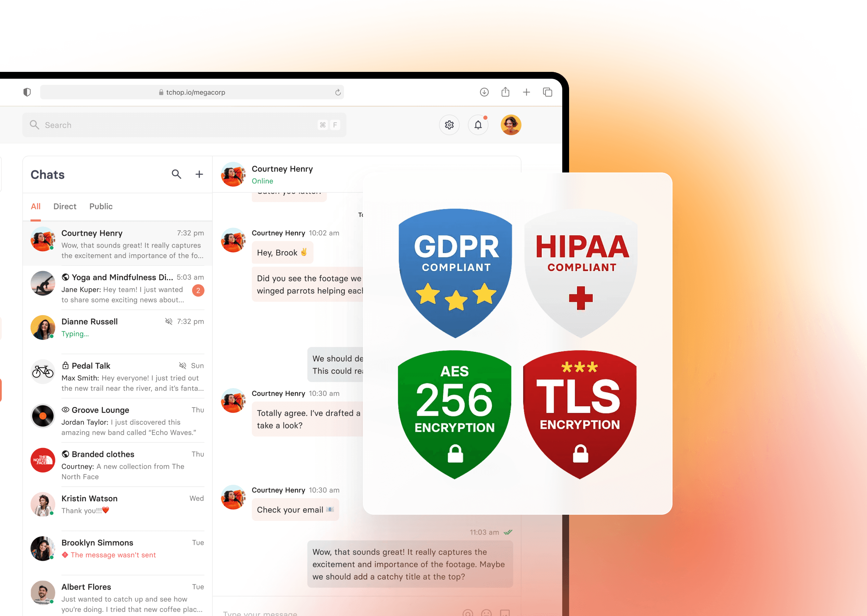Click the settings gear icon
Image resolution: width=867 pixels, height=616 pixels.
click(x=450, y=125)
